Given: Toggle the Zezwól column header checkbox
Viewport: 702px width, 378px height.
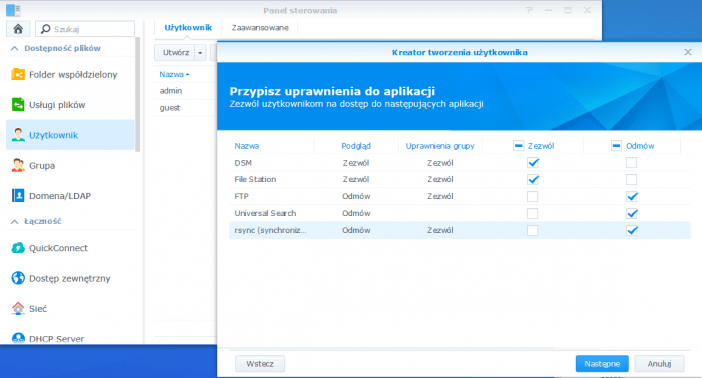Looking at the screenshot, I should (x=518, y=146).
